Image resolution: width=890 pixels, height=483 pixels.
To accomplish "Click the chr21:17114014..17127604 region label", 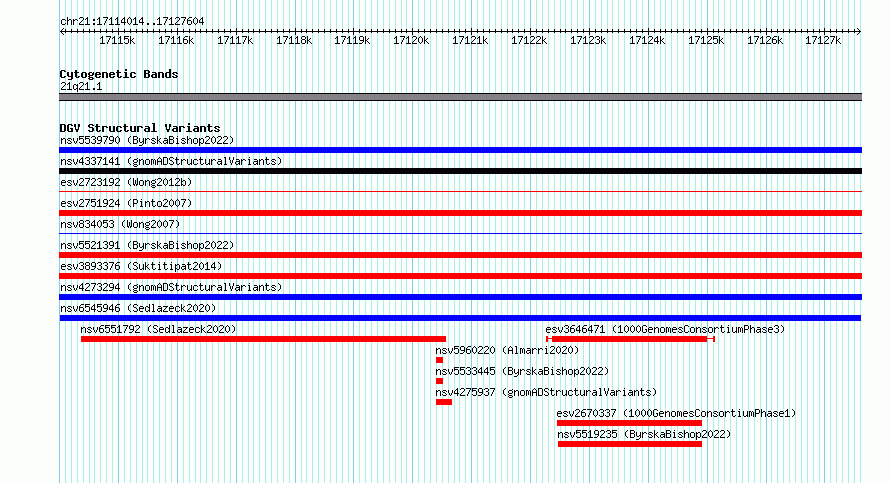I will pyautogui.click(x=132, y=21).
